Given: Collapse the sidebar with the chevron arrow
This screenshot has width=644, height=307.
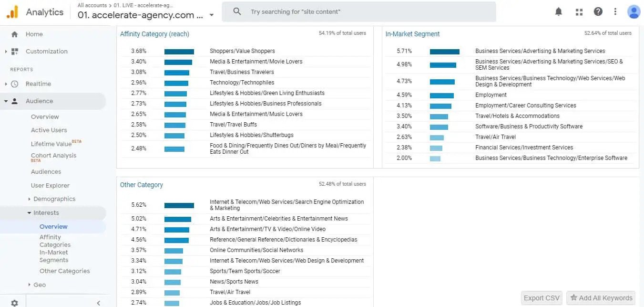Looking at the screenshot, I should 99,303.
